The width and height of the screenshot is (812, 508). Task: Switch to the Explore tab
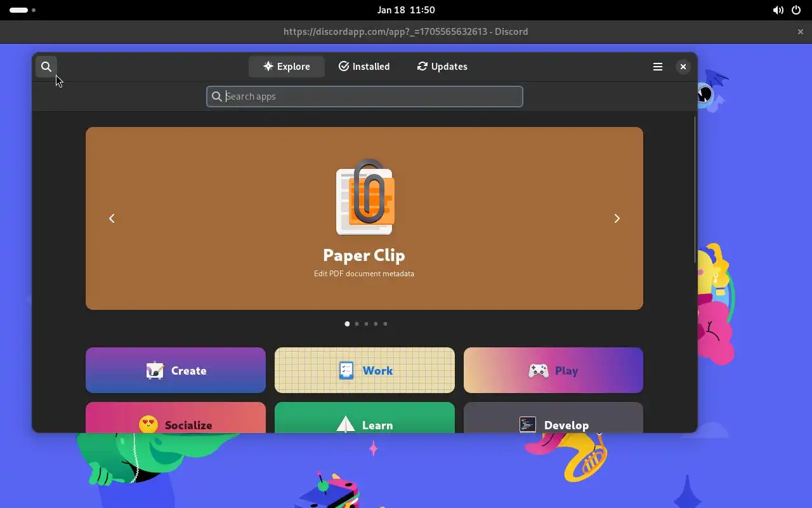pyautogui.click(x=287, y=67)
